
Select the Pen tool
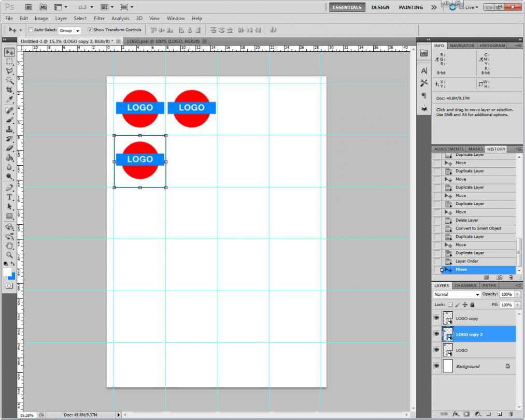9,187
